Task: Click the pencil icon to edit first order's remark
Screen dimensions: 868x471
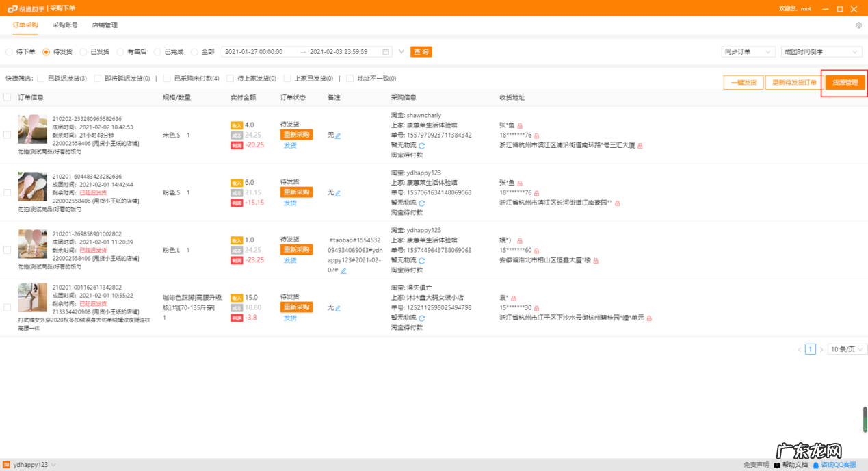Action: coord(339,135)
